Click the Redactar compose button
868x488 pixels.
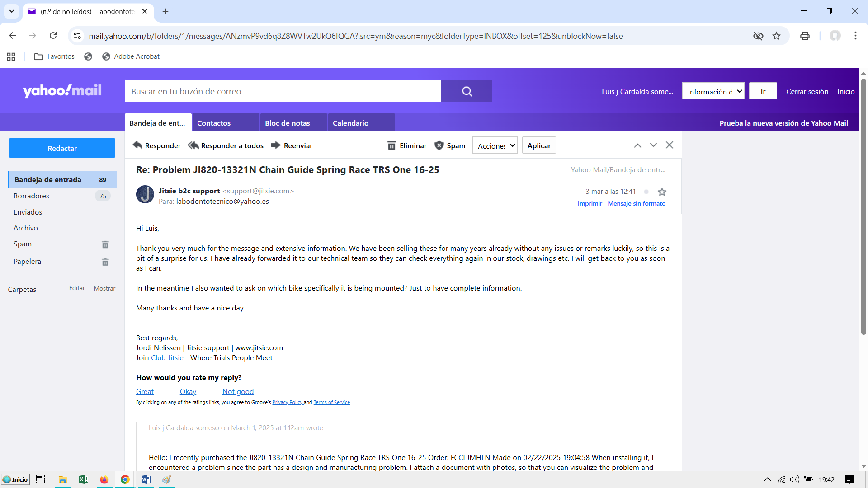(x=62, y=148)
